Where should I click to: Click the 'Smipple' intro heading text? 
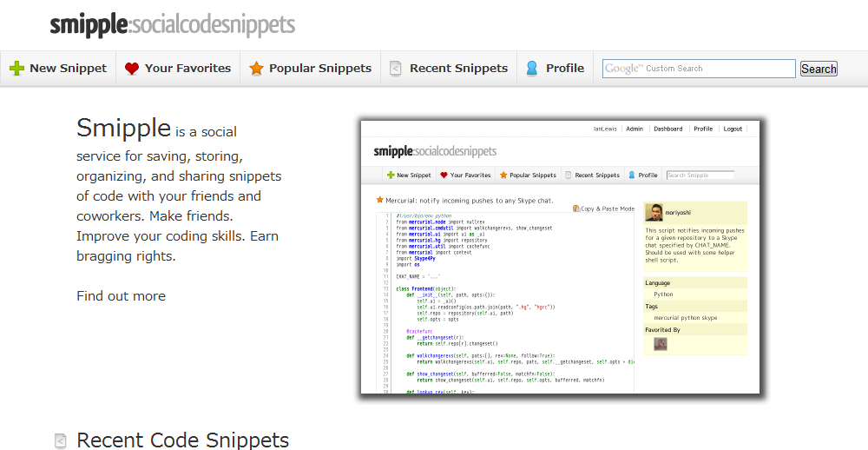[123, 128]
